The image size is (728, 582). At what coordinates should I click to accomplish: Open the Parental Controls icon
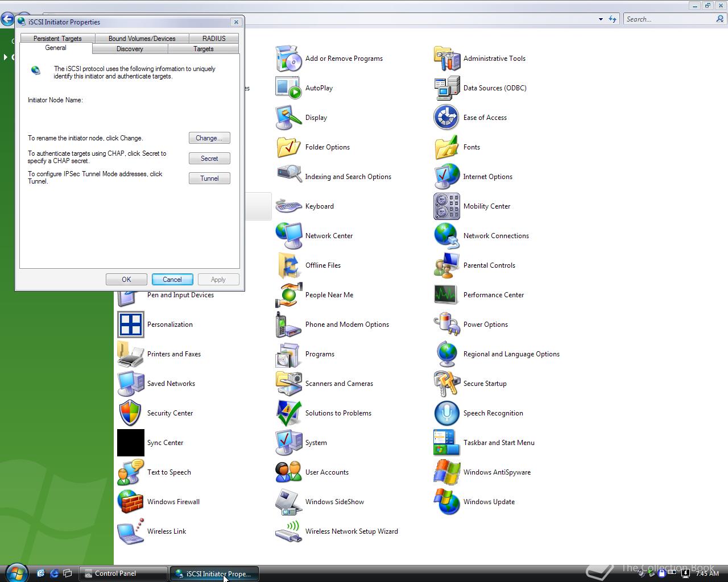pos(447,265)
